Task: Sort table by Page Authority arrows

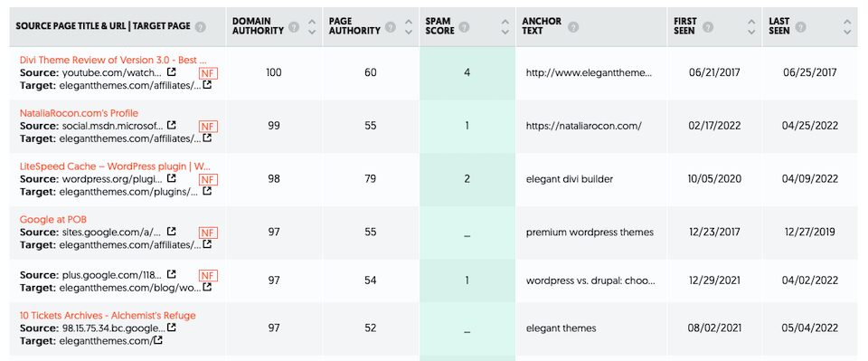Action: pyautogui.click(x=409, y=26)
